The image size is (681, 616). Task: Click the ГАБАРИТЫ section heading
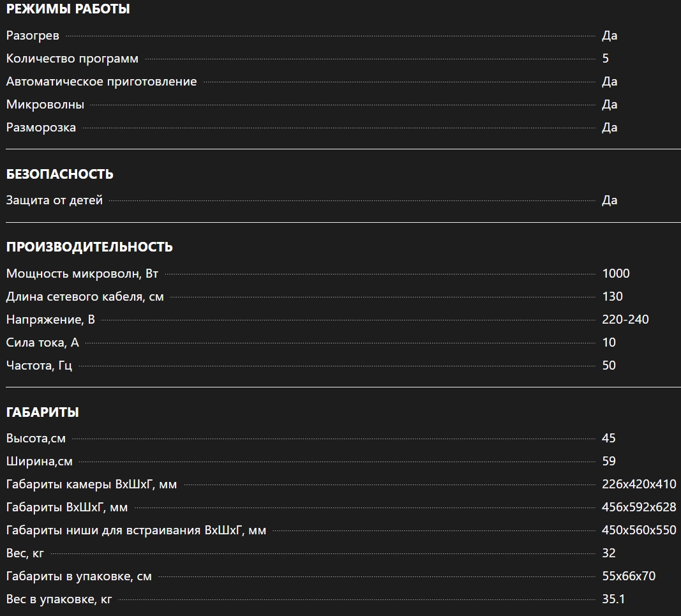click(43, 412)
